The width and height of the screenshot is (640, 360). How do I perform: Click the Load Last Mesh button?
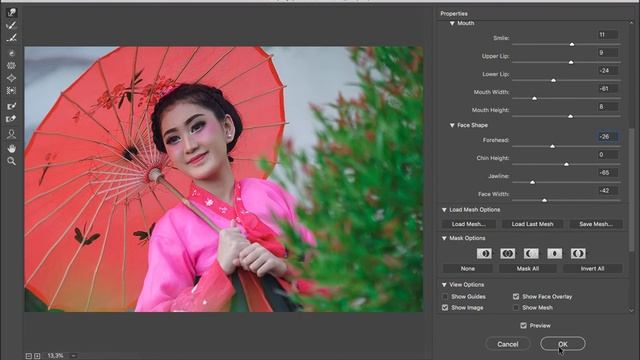[532, 224]
